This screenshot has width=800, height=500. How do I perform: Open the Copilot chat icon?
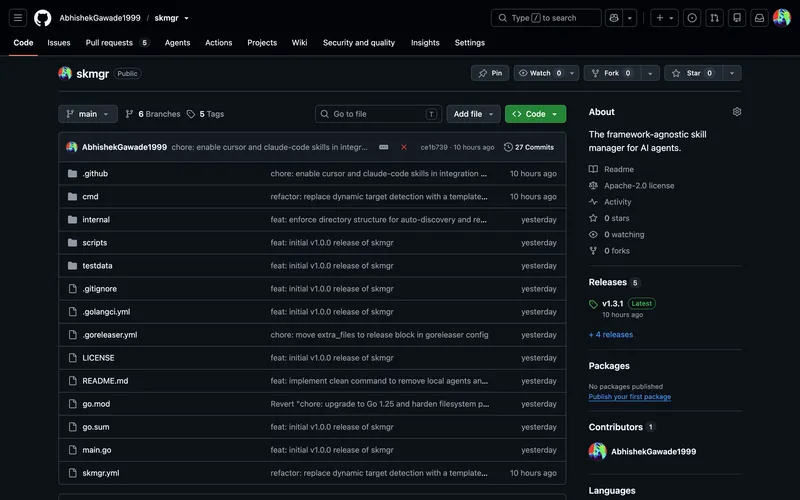click(x=614, y=18)
